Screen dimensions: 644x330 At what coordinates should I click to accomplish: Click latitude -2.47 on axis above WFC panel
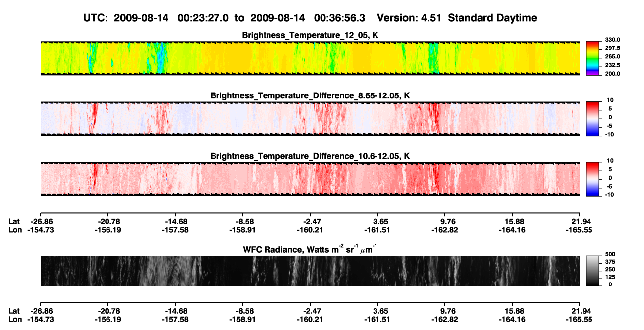coord(310,221)
